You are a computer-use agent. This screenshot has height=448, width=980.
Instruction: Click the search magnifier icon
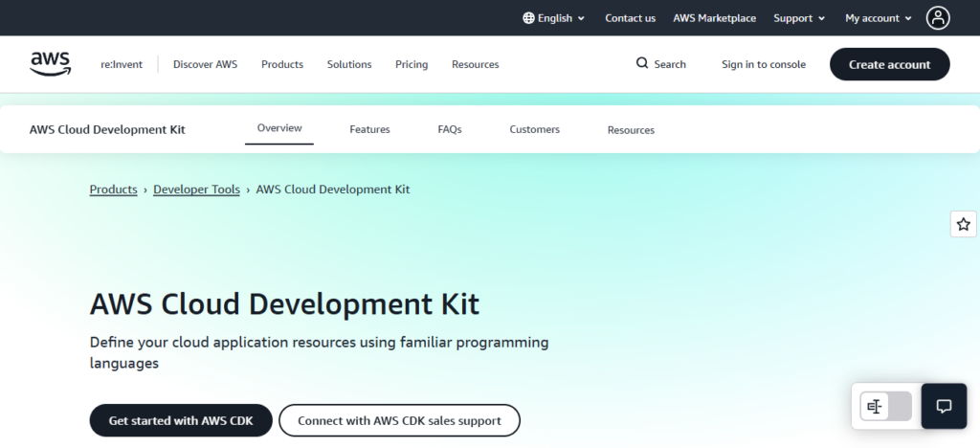[642, 63]
